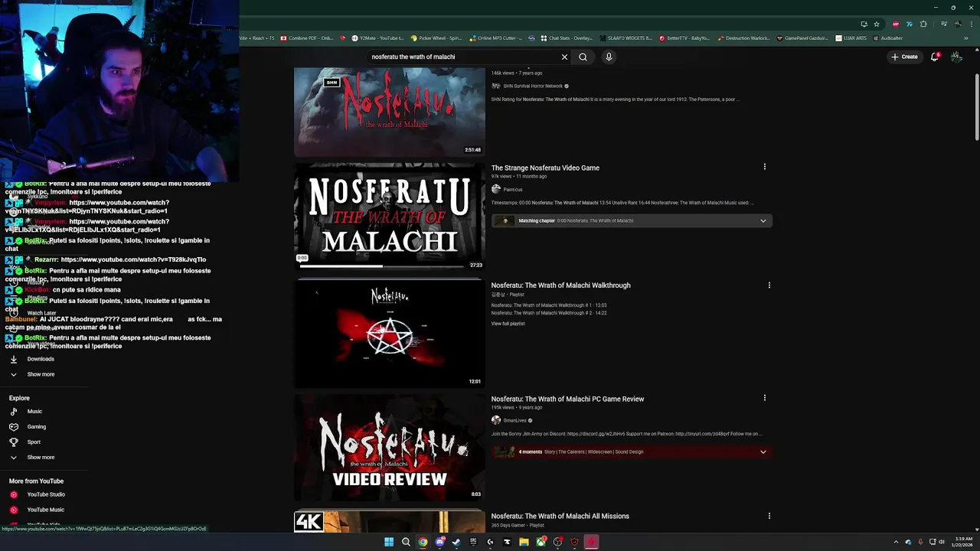The width and height of the screenshot is (980, 551).
Task: Open the BetterTTV bookmark
Action: tap(684, 38)
